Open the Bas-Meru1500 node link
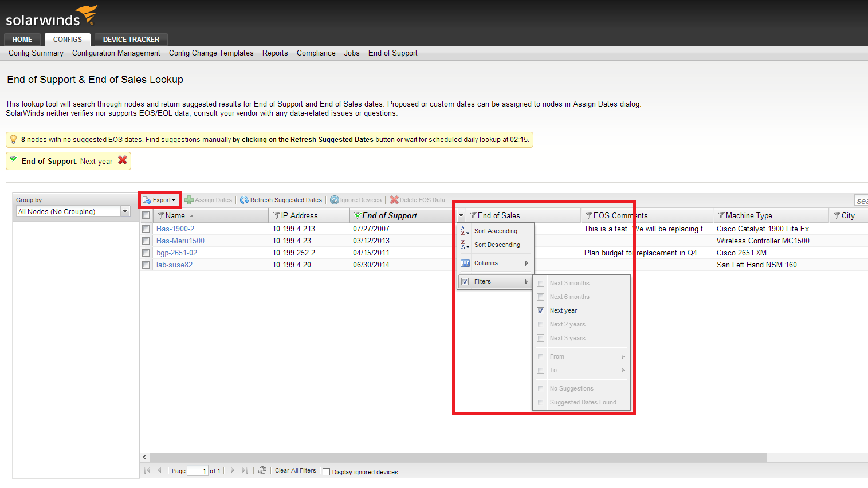868x488 pixels. (x=180, y=241)
